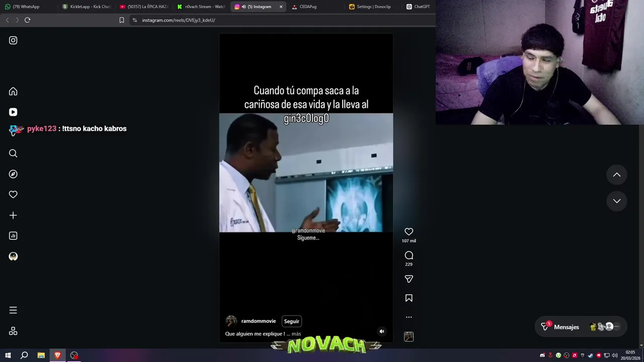The image size is (644, 362).
Task: Click the ramdommovie profile picture on the reel
Action: [231, 321]
